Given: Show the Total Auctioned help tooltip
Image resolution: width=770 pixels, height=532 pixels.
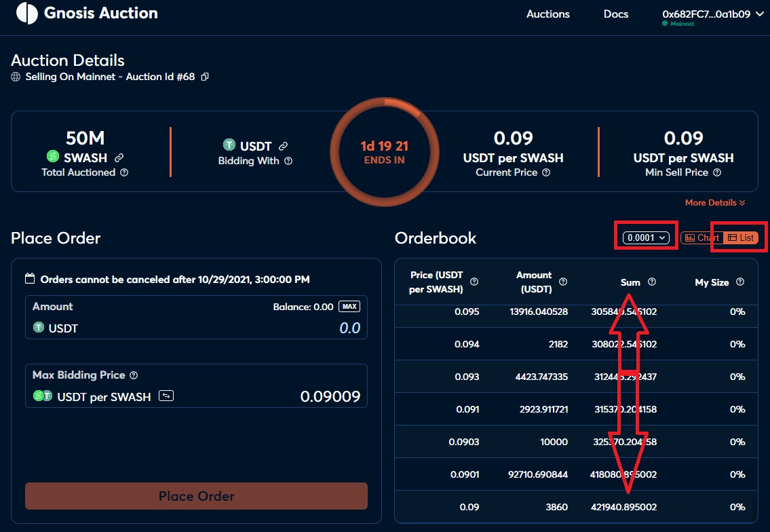Looking at the screenshot, I should (124, 172).
